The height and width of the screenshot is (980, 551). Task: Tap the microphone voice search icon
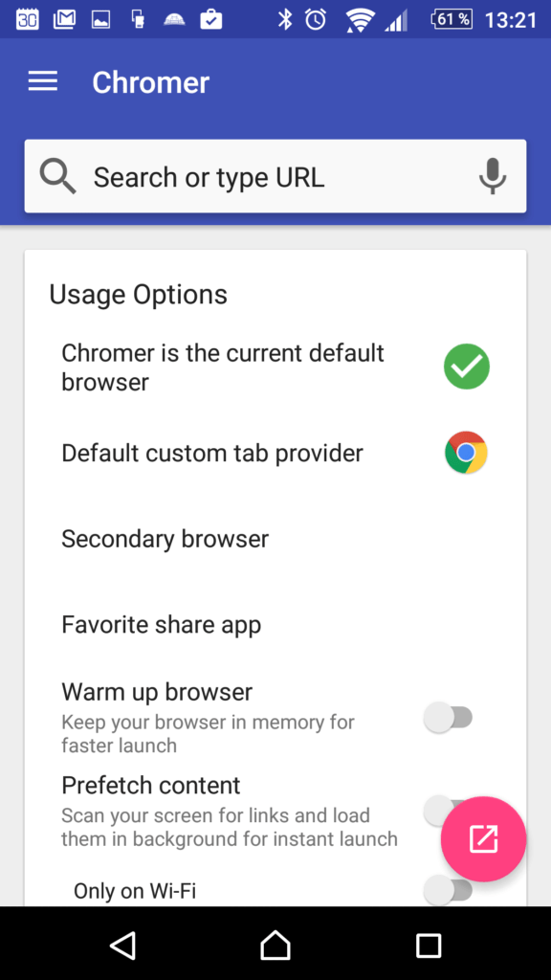(x=493, y=176)
